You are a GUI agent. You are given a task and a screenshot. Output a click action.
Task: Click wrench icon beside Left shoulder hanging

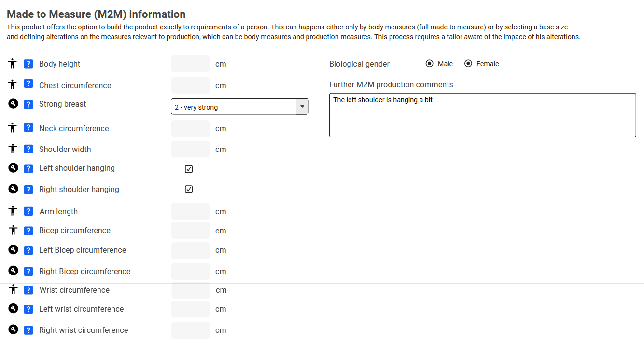point(14,168)
